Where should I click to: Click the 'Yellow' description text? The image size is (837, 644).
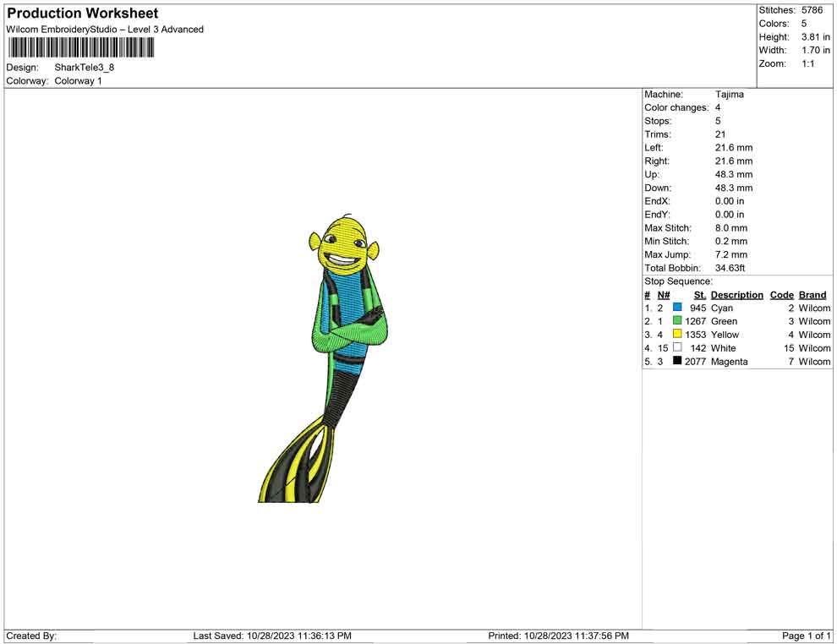tap(725, 335)
